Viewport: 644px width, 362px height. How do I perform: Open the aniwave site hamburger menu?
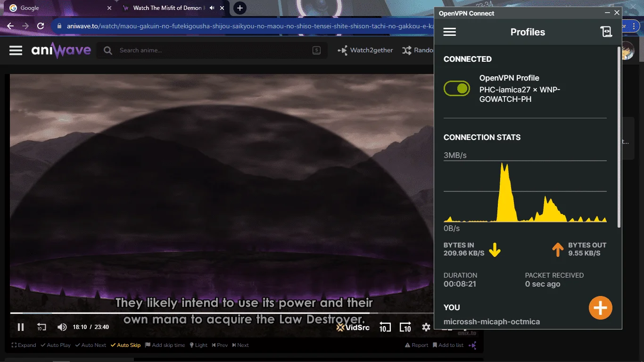(x=16, y=50)
